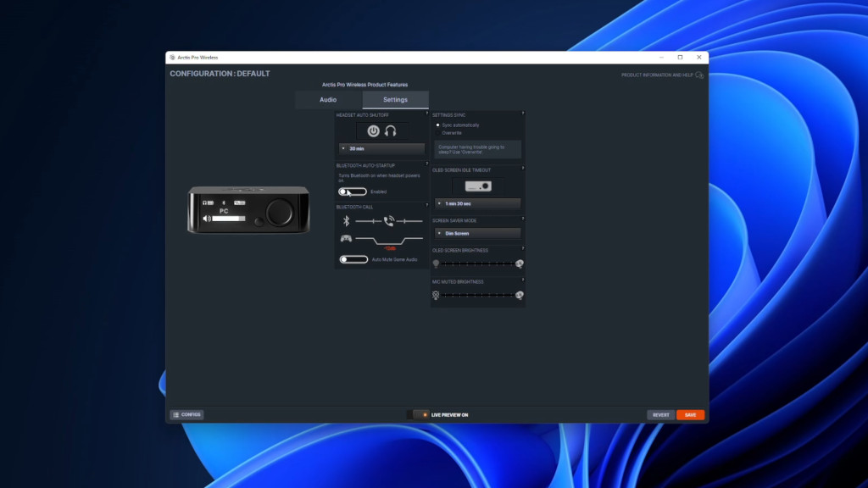Expand the OLED idle timeout dropdown
Screen dimensions: 868x488
coord(477,203)
